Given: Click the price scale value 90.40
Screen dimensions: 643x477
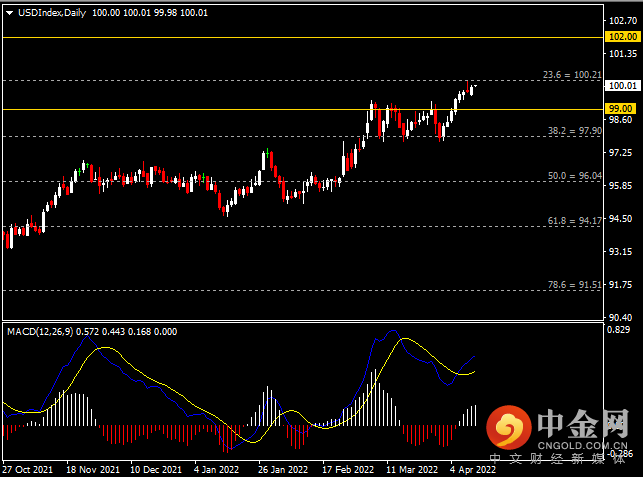Looking at the screenshot, I should coord(620,317).
